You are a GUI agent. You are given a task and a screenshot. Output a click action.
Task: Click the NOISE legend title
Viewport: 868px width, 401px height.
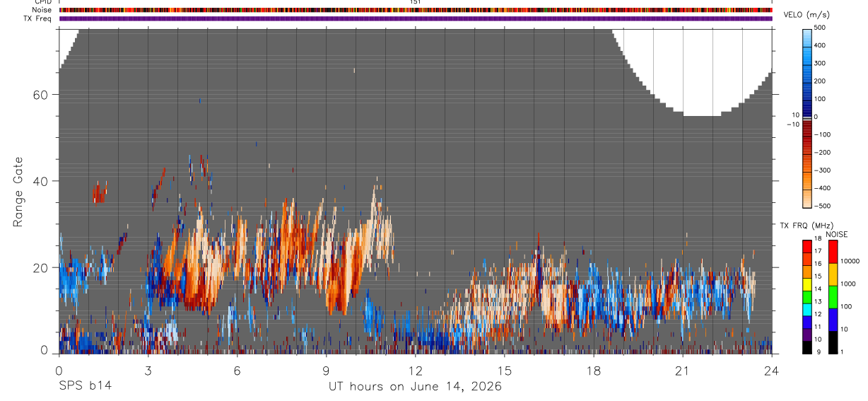836,234
